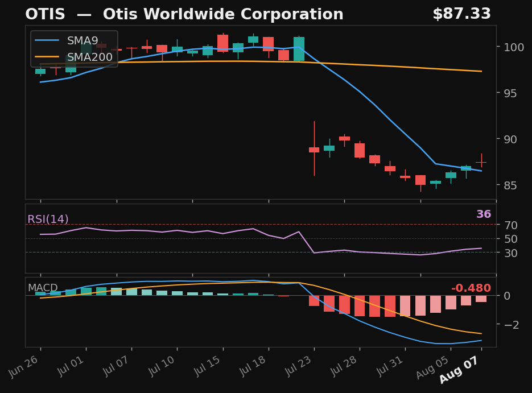The height and width of the screenshot is (393, 532).
Task: Click the Aug 05 date label
Action: tap(432, 367)
